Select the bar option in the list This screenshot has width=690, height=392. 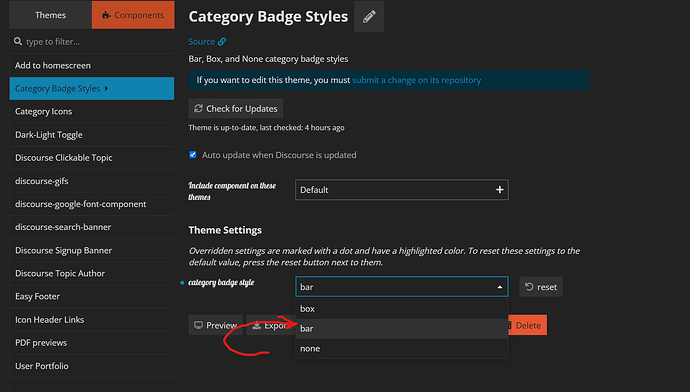(x=402, y=329)
